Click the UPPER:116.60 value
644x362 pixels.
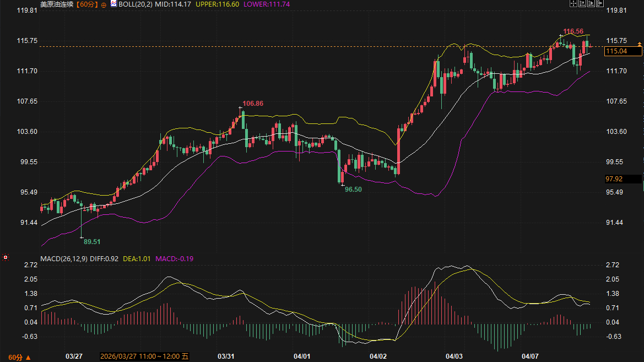tap(217, 4)
